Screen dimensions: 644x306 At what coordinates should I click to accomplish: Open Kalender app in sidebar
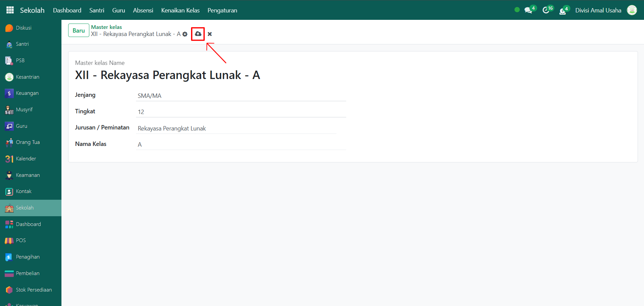tap(26, 159)
